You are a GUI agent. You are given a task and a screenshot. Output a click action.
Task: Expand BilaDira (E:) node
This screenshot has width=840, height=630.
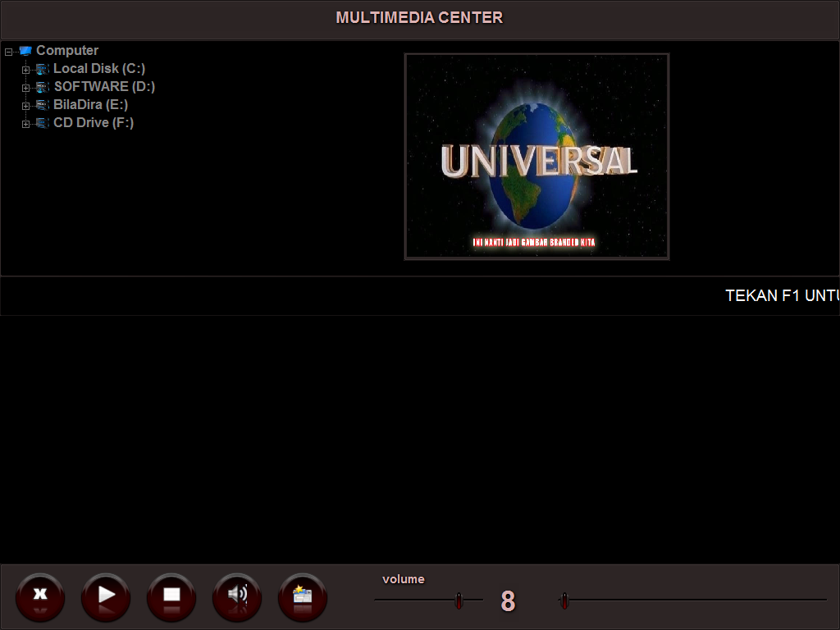point(25,106)
